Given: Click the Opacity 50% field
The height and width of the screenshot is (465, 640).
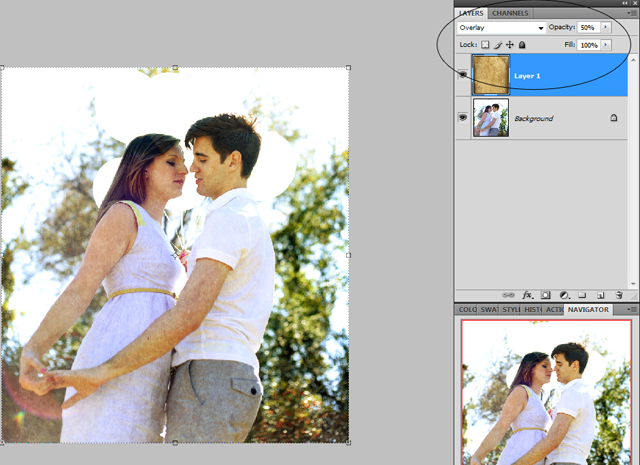Looking at the screenshot, I should point(589,27).
